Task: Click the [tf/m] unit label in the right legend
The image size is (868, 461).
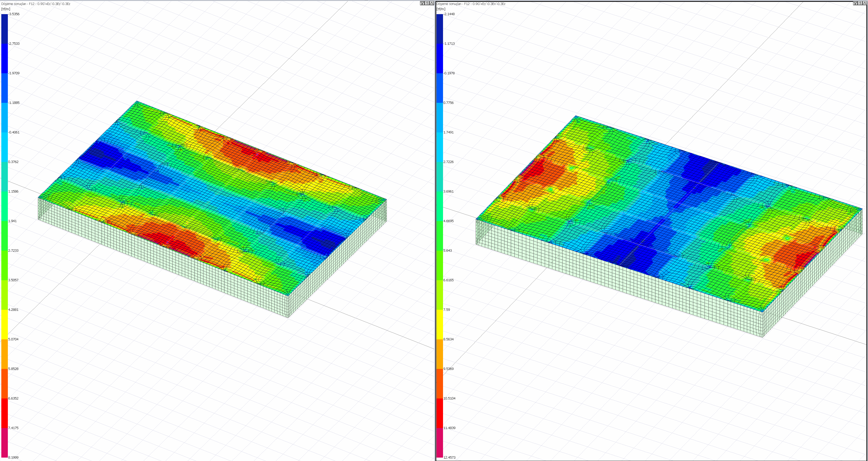Action: [441, 9]
